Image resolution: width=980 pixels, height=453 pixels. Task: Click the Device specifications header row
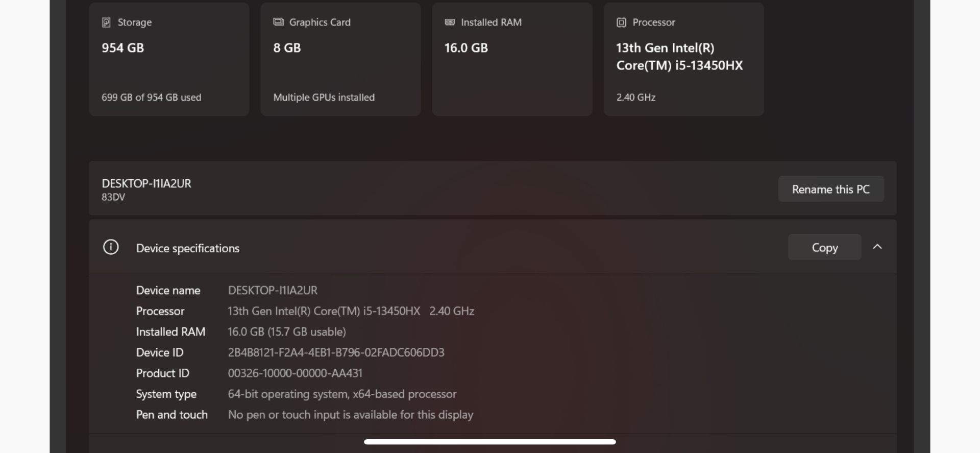coord(493,247)
